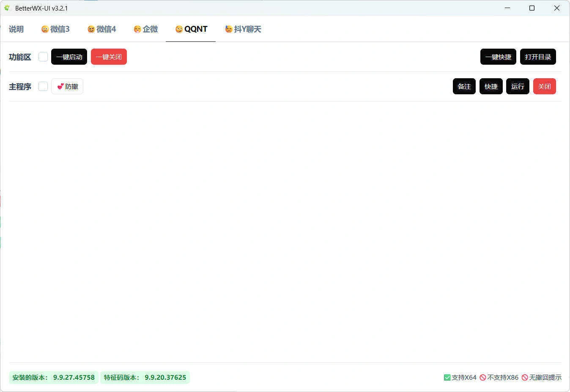Image resolution: width=570 pixels, height=392 pixels.
Task: Click the 无撤回提示 prohibition icon
Action: (525, 377)
